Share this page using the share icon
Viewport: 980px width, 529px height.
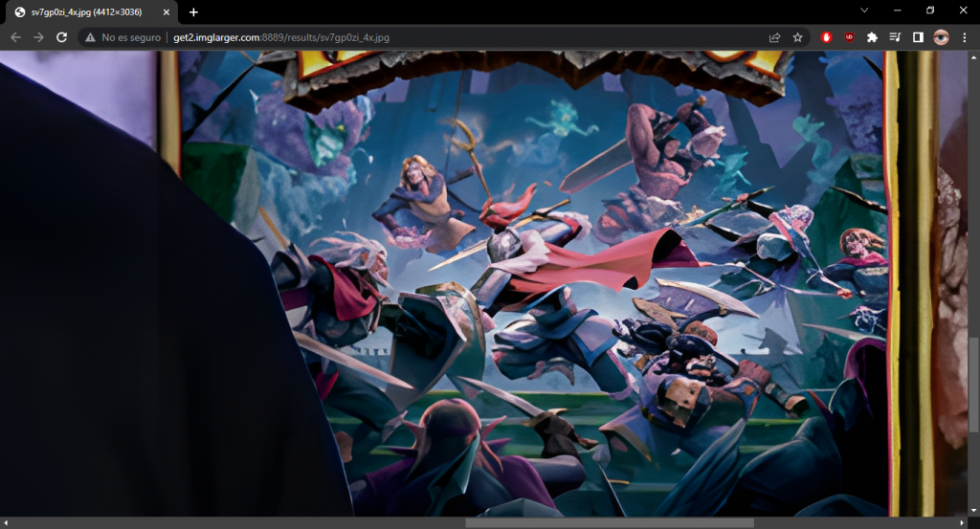coord(774,37)
